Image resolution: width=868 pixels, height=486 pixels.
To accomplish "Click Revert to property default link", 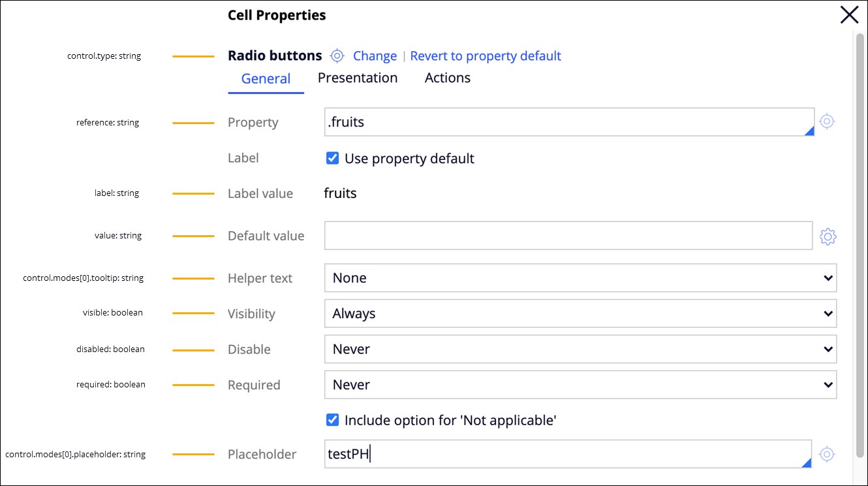I will (486, 56).
